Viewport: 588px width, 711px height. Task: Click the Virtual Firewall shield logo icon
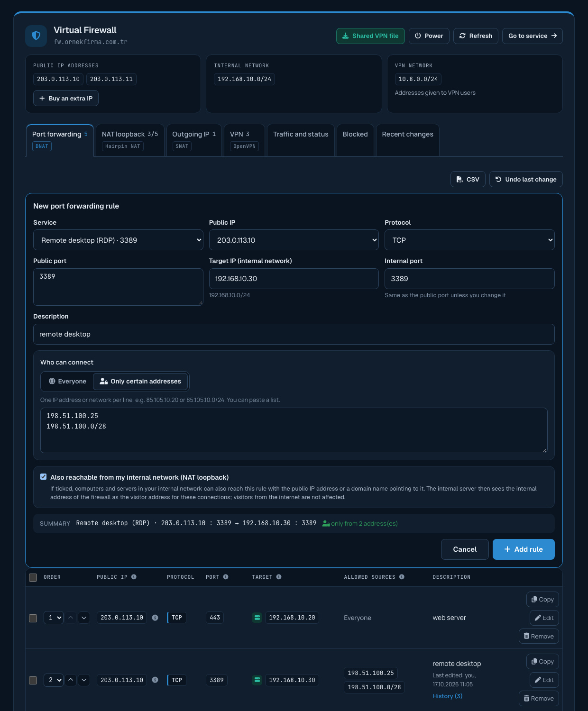coord(36,36)
